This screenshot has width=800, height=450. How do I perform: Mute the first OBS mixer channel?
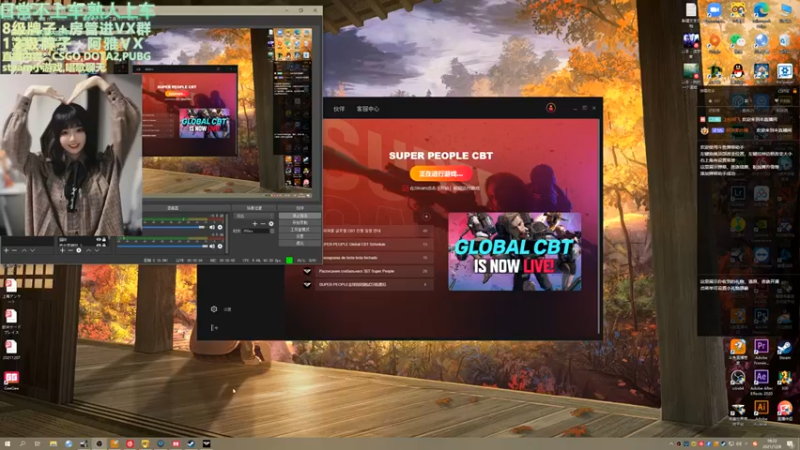tap(212, 228)
